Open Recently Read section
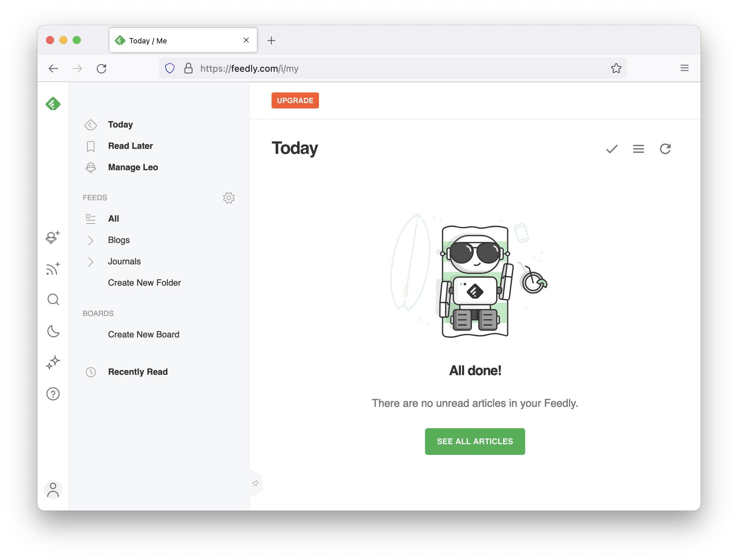Viewport: 738px width, 560px height. [137, 372]
